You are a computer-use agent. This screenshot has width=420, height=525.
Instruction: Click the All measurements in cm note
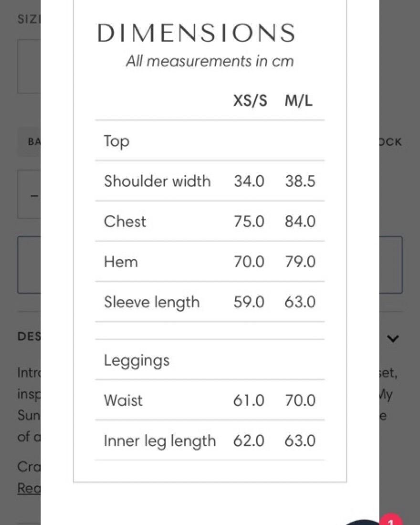(210, 61)
